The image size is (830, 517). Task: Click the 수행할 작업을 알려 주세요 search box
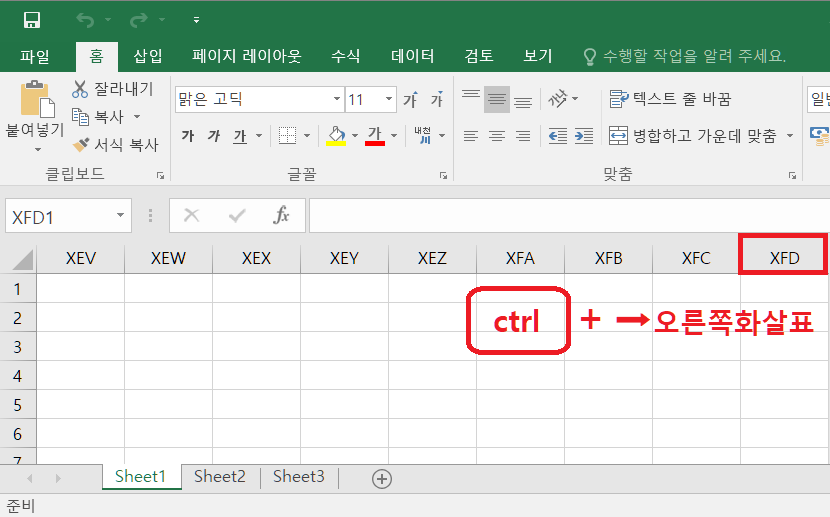coord(684,56)
